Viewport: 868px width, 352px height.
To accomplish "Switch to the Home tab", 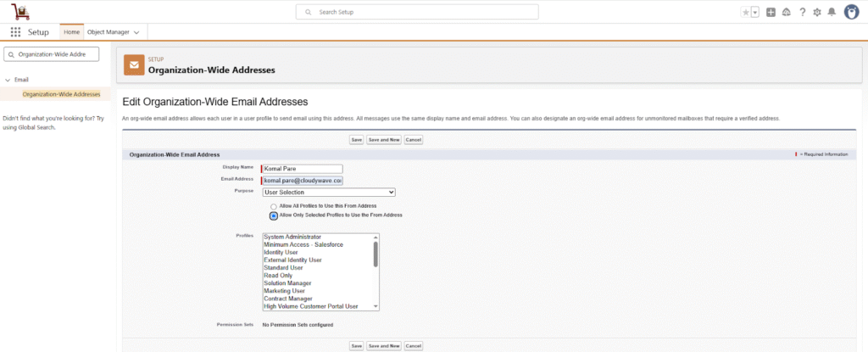I will click(72, 31).
